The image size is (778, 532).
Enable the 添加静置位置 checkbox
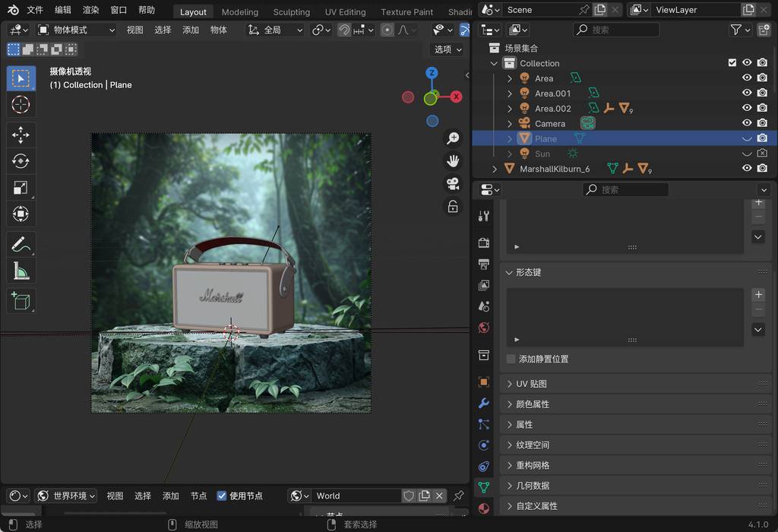pyautogui.click(x=511, y=359)
